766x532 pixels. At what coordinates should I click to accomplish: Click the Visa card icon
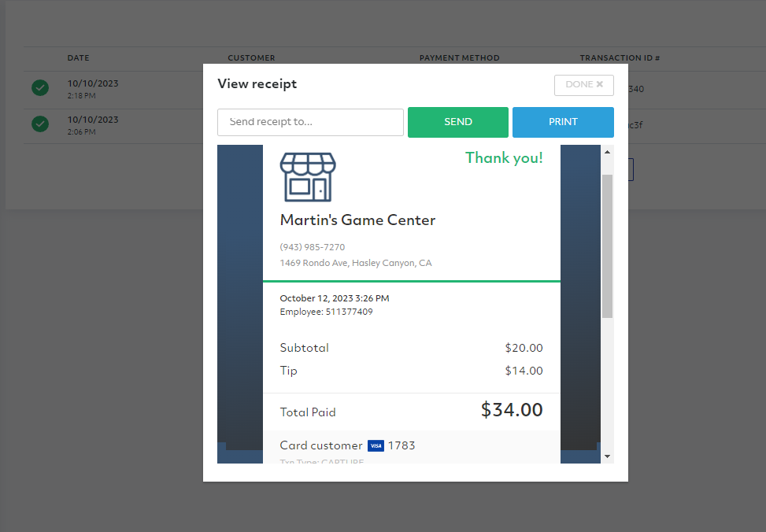(x=376, y=445)
